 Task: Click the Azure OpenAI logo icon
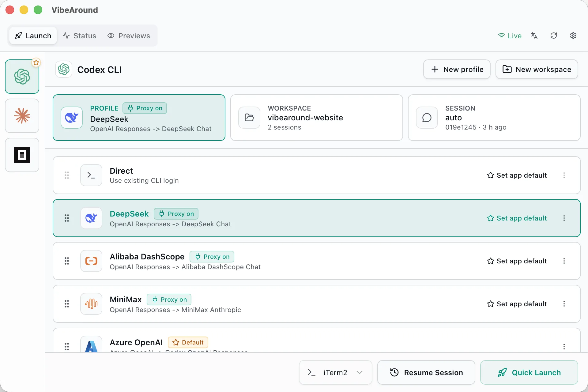coord(91,344)
